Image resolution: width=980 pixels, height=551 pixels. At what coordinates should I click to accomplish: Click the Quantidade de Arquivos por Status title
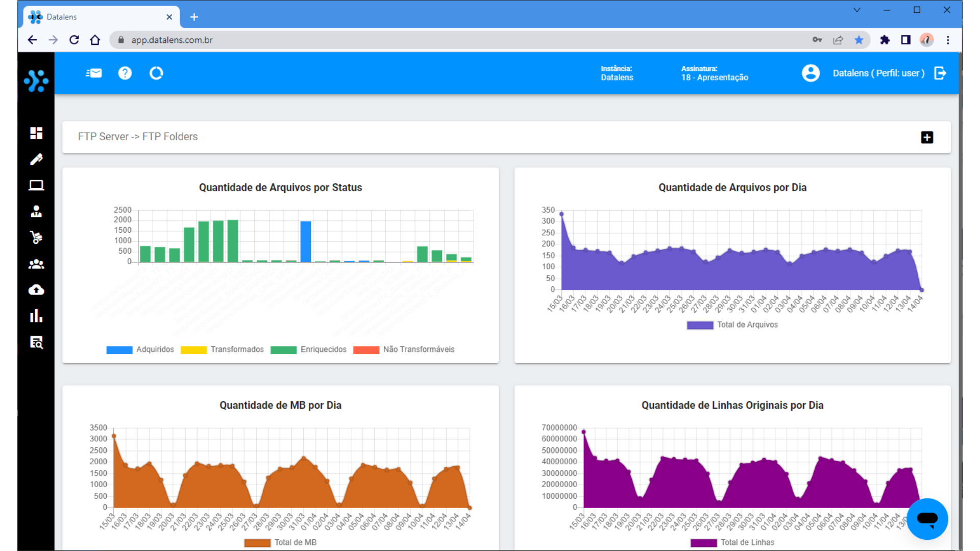click(x=280, y=188)
